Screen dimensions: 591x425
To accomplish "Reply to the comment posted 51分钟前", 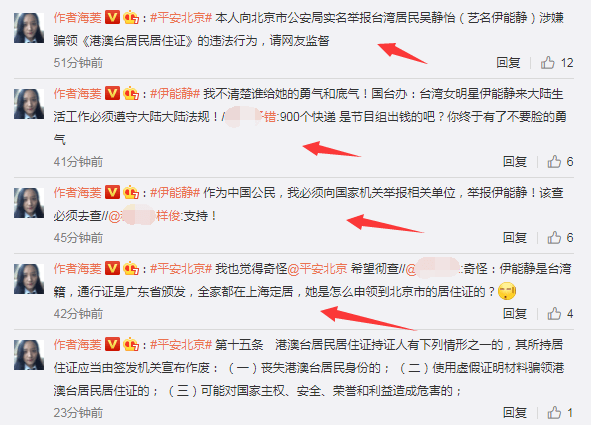I will pos(508,63).
